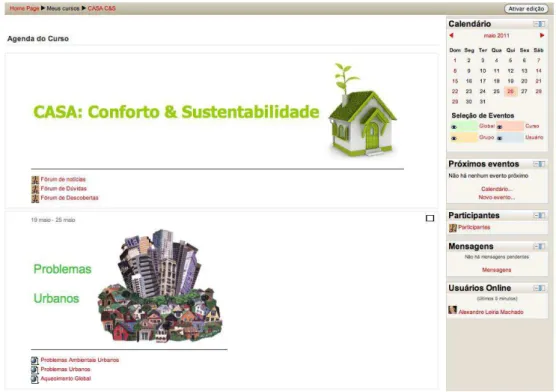Go to next month in calendar
The height and width of the screenshot is (392, 556).
[542, 35]
